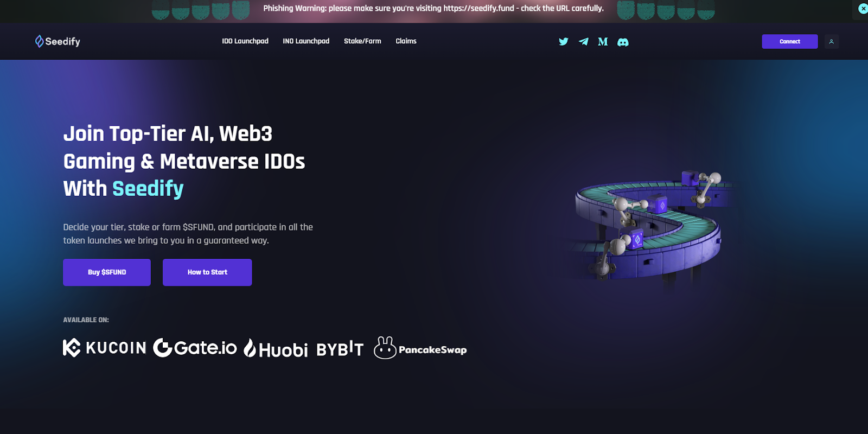Open the Telegram channel icon
Image resolution: width=868 pixels, height=434 pixels.
click(583, 42)
